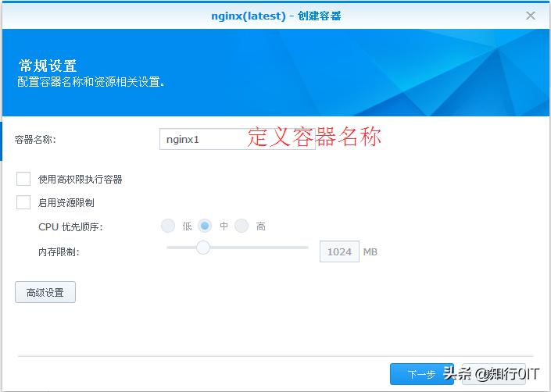
Task: Select high CPU priority radio button
Action: point(242,226)
